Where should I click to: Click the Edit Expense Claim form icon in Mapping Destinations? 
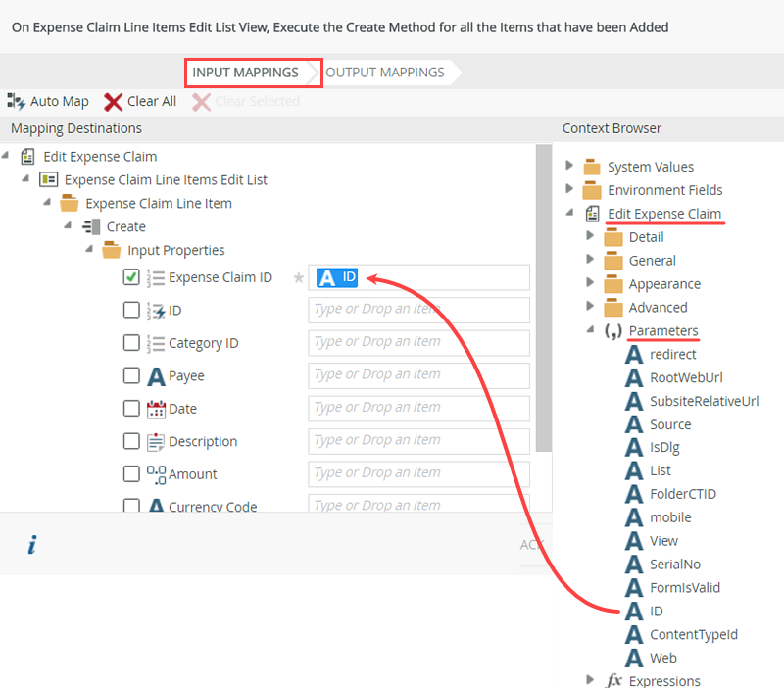(x=27, y=157)
